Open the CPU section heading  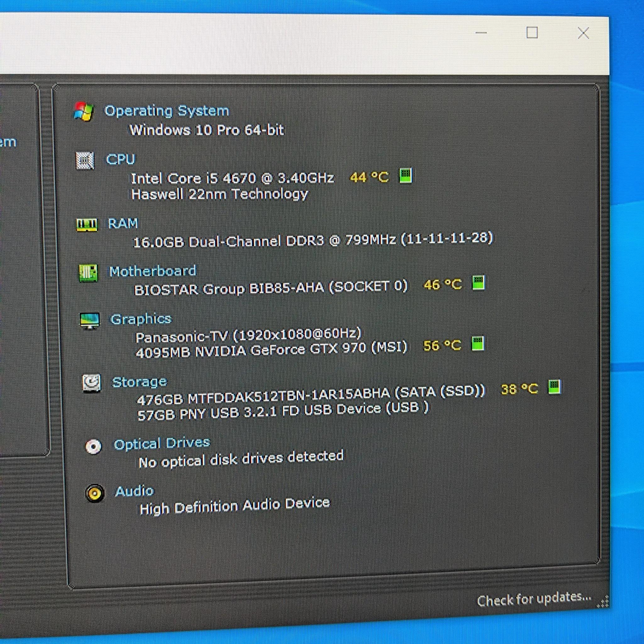tap(121, 159)
